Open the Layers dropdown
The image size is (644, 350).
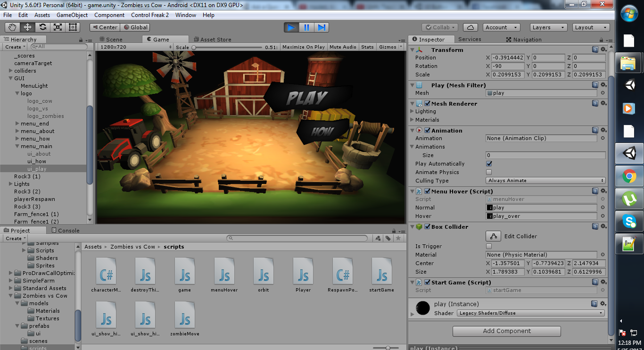pos(547,27)
